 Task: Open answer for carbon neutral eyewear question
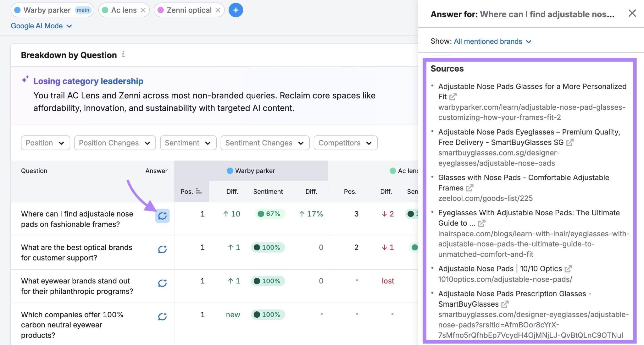(x=162, y=316)
